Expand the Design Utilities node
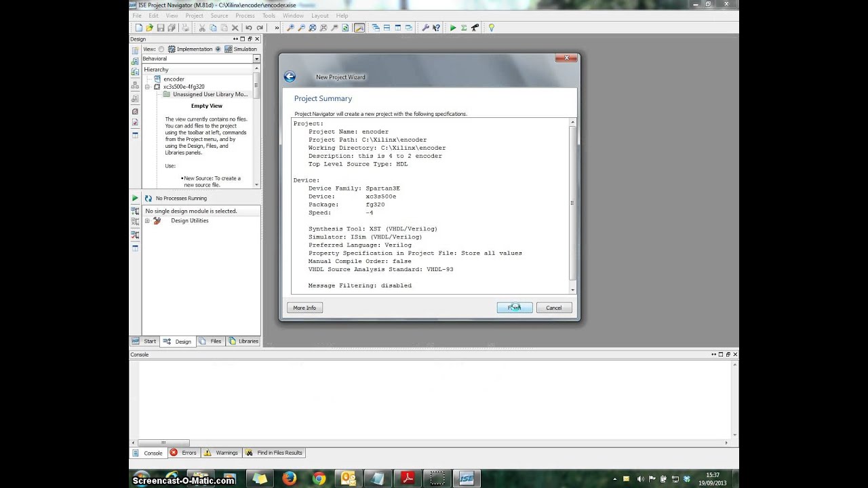The image size is (868, 488). point(147,220)
